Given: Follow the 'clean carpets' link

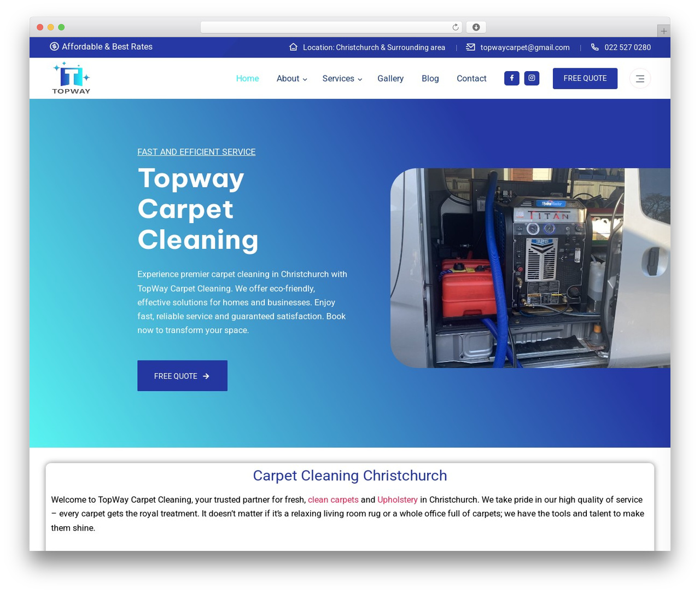Looking at the screenshot, I should coord(333,500).
